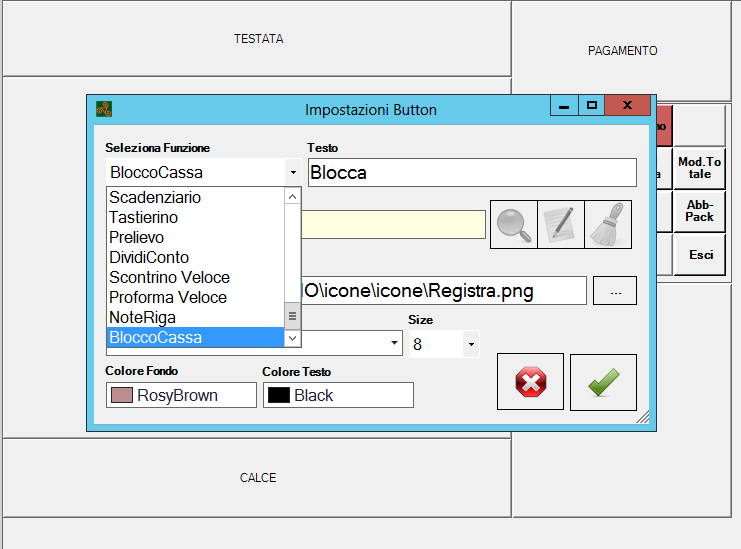Expand the Size dropdown
Screen dimensions: 741x549
(x=471, y=345)
